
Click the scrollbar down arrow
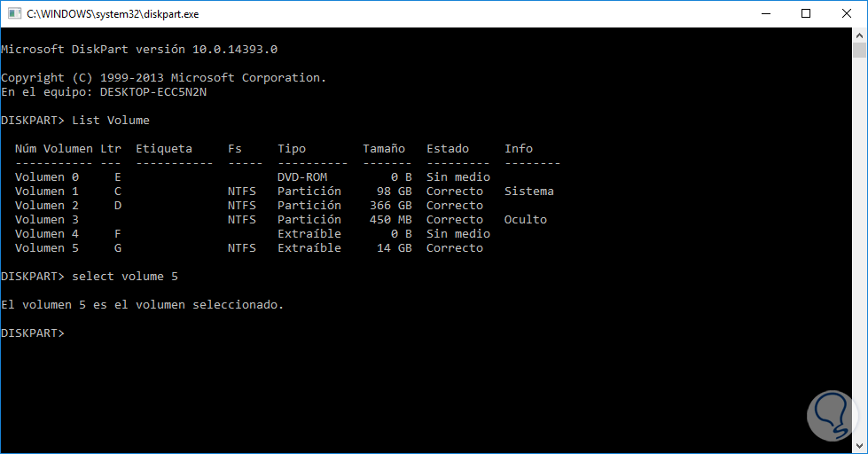coord(860,445)
